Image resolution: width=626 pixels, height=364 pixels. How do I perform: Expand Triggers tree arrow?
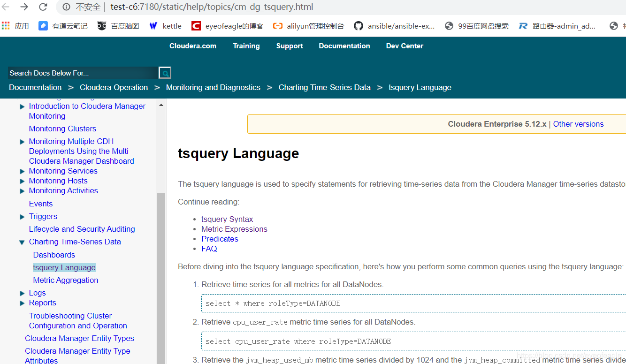click(22, 217)
